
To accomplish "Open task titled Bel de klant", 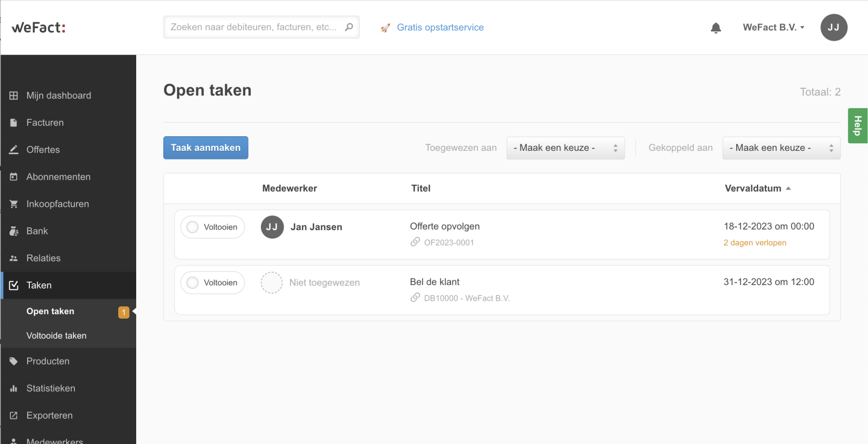I will point(435,282).
